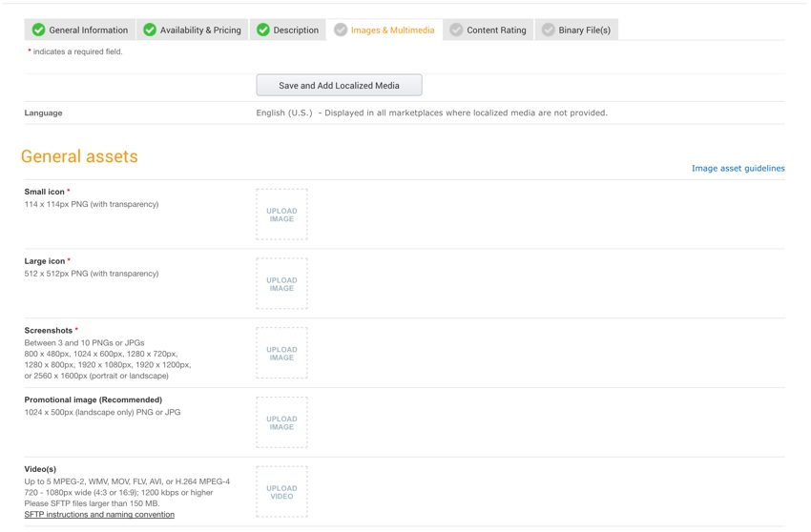
Task: Select the Images & Multimedia tab
Action: [385, 30]
